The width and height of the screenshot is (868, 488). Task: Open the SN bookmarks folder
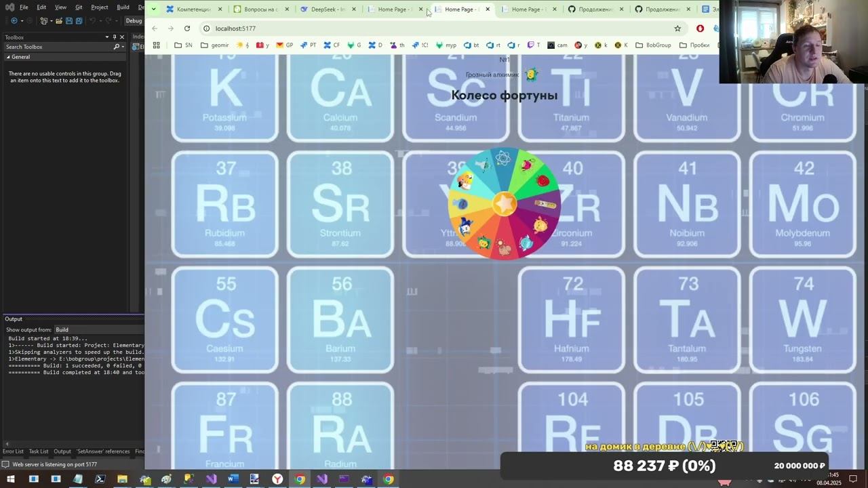coord(183,45)
